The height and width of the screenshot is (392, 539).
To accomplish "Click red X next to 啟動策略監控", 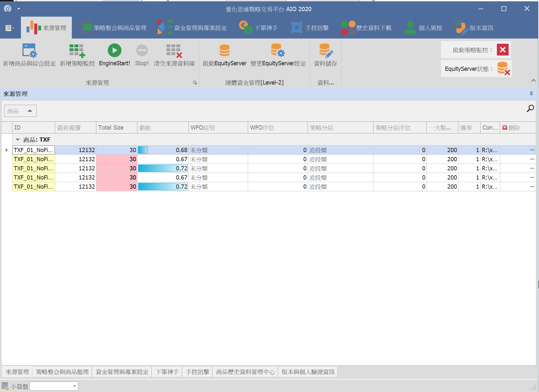I will (503, 50).
